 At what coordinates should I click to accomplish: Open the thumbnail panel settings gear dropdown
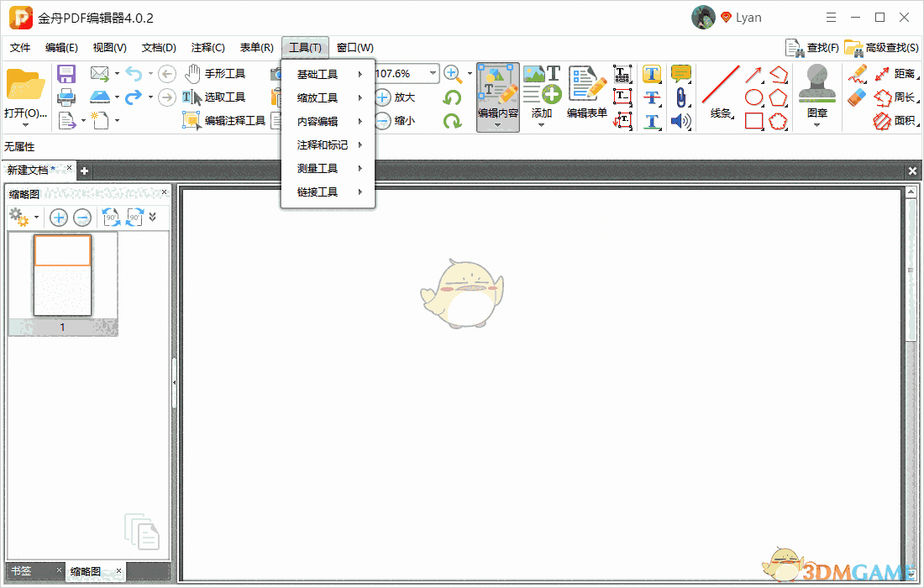(24, 218)
